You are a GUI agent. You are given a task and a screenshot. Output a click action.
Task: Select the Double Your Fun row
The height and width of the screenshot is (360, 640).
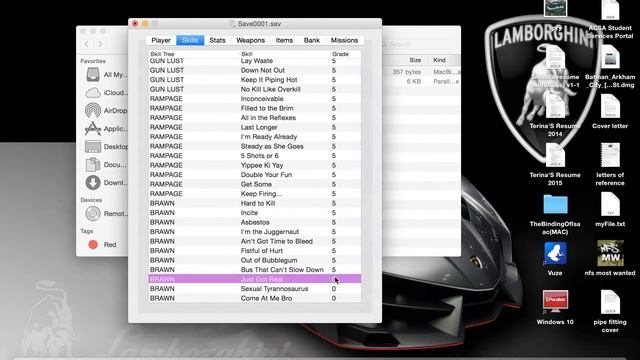tap(255, 175)
